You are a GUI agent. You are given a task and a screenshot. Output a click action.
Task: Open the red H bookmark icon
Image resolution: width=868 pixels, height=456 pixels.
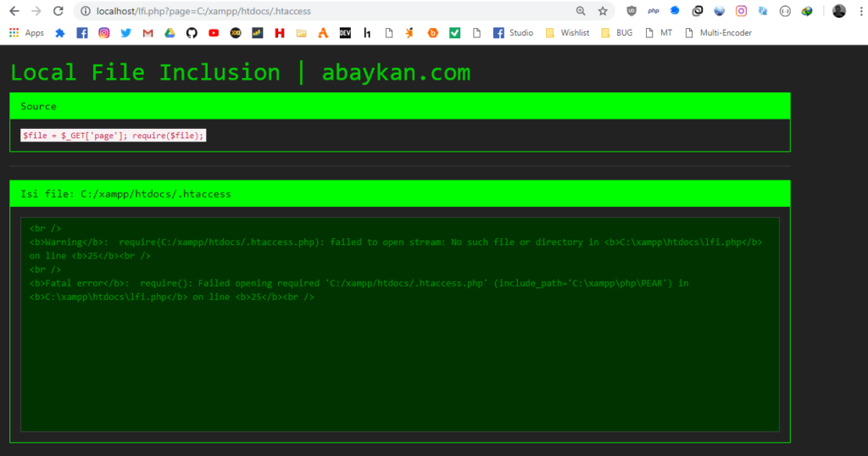280,33
